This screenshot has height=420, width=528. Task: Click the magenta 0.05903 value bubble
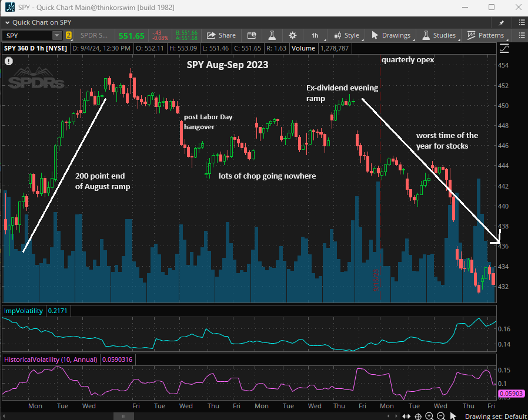tap(511, 394)
